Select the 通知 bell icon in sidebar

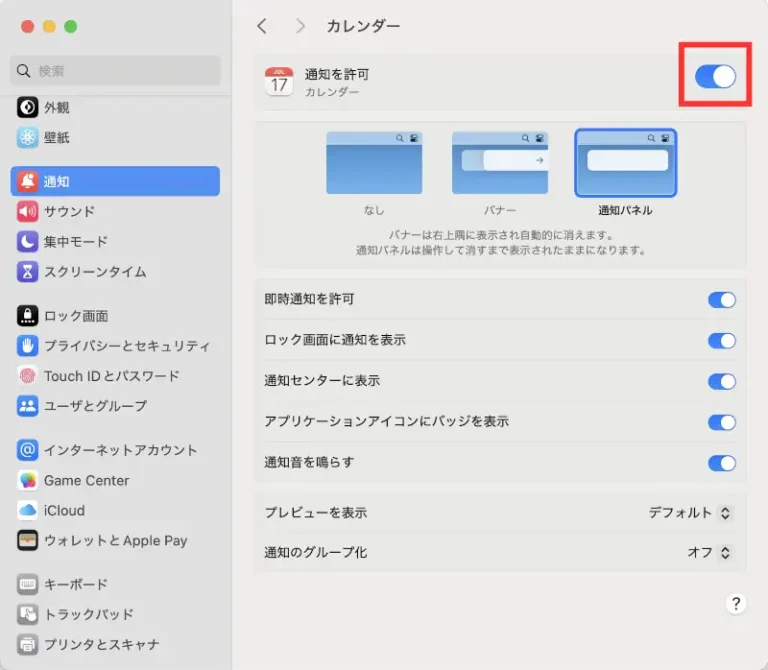pyautogui.click(x=27, y=181)
